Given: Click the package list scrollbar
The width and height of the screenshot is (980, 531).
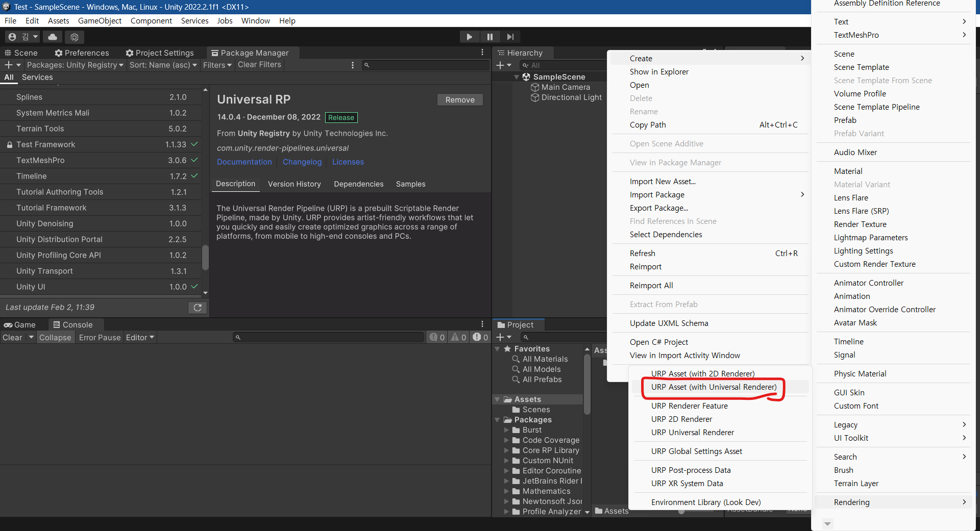Looking at the screenshot, I should [x=205, y=257].
